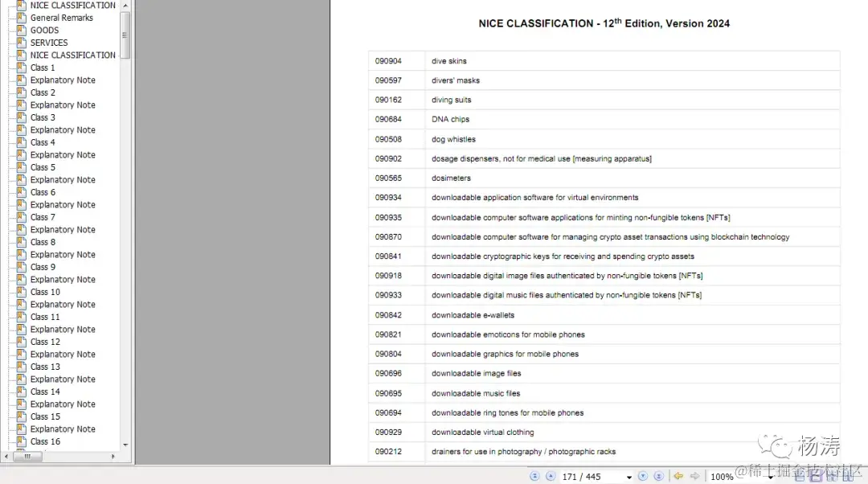Click 'downloadable graphics for mobile phones'
The image size is (868, 484).
[x=505, y=353]
